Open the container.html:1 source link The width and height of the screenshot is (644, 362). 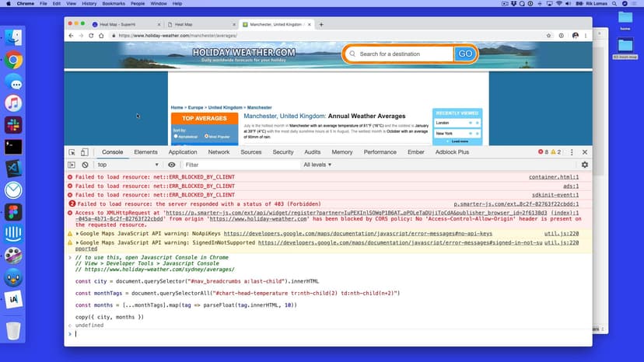coord(553,177)
